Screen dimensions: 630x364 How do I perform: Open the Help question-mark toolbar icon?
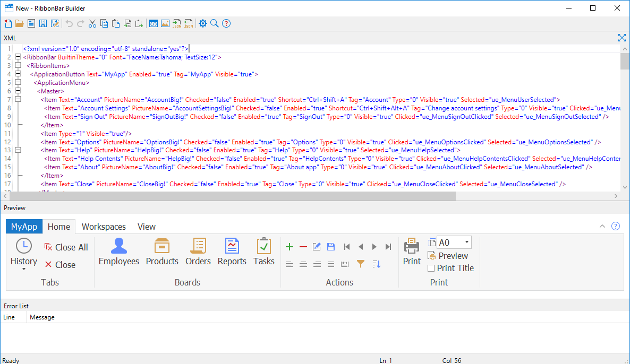226,23
